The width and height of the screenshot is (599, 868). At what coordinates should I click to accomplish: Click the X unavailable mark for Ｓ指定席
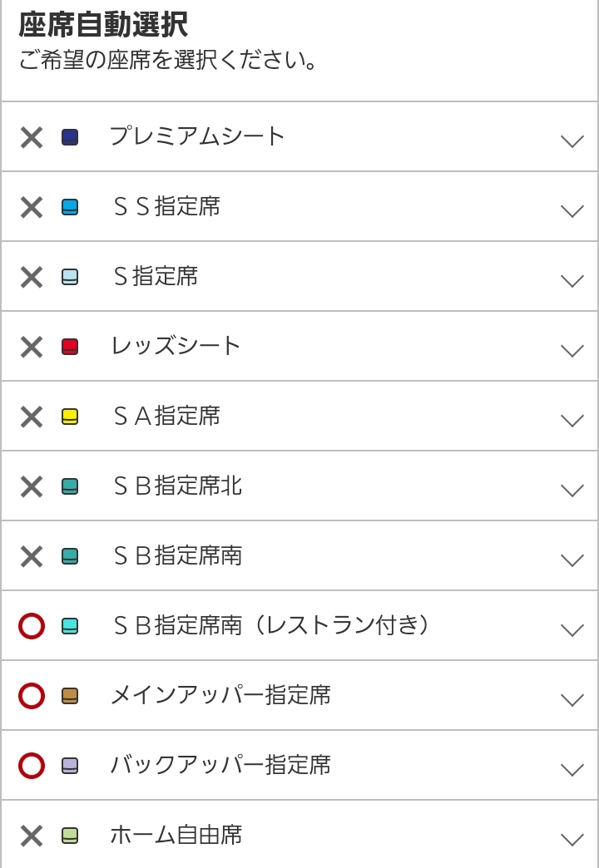32,277
